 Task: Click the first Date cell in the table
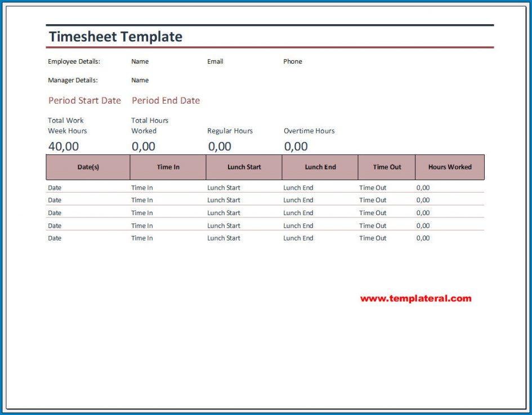tap(54, 188)
